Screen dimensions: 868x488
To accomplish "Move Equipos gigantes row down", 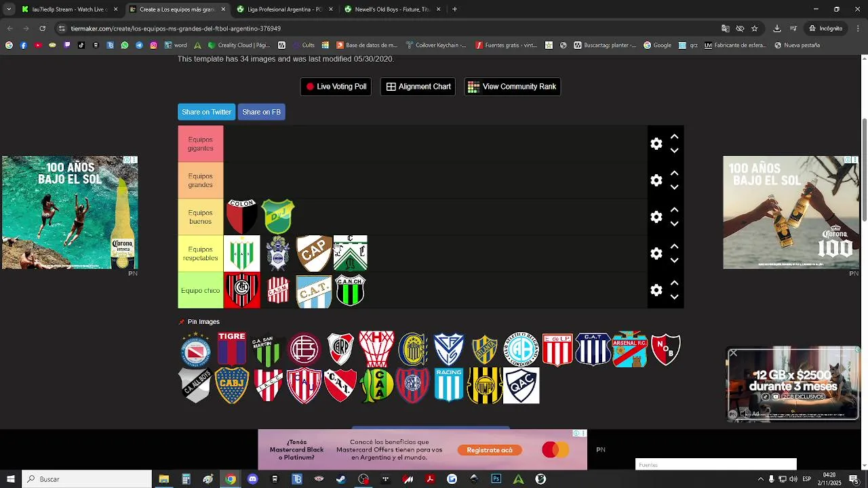I will pyautogui.click(x=674, y=150).
